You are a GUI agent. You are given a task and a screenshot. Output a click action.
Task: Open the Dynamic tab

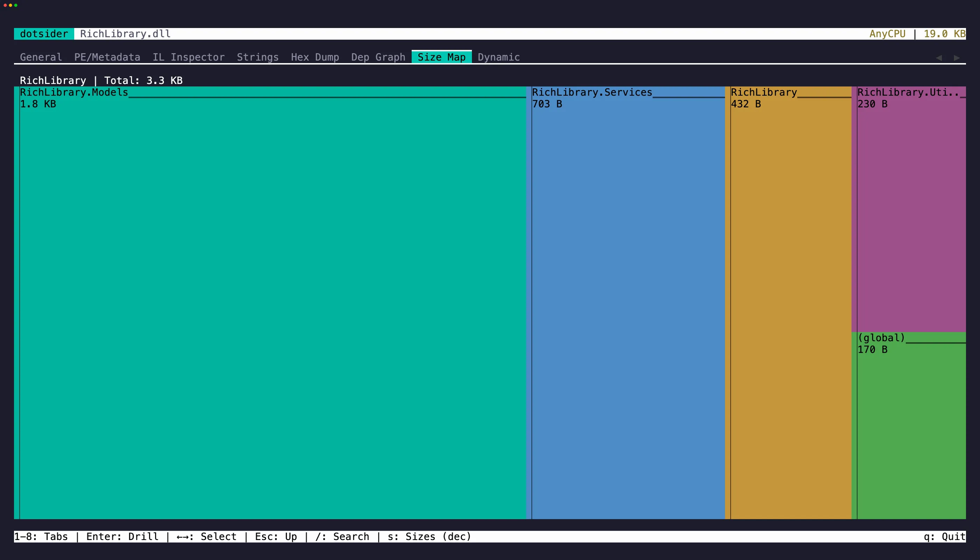[x=498, y=57]
